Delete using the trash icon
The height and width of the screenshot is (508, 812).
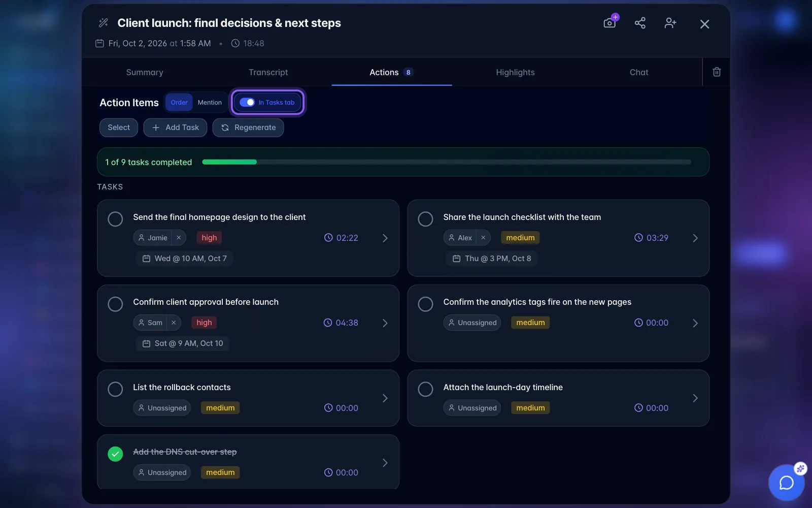click(x=717, y=72)
